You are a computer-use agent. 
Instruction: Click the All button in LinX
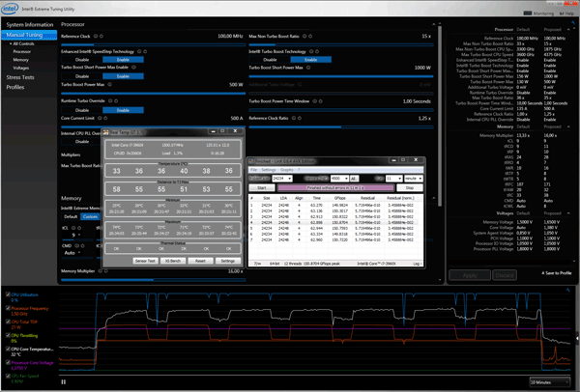(354, 179)
